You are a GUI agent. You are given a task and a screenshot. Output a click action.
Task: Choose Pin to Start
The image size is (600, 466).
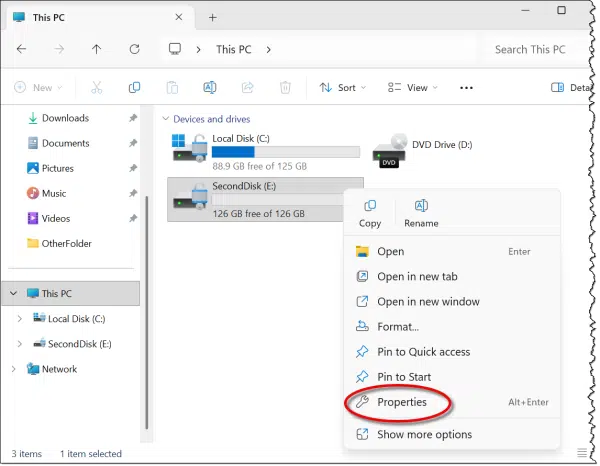452,377
